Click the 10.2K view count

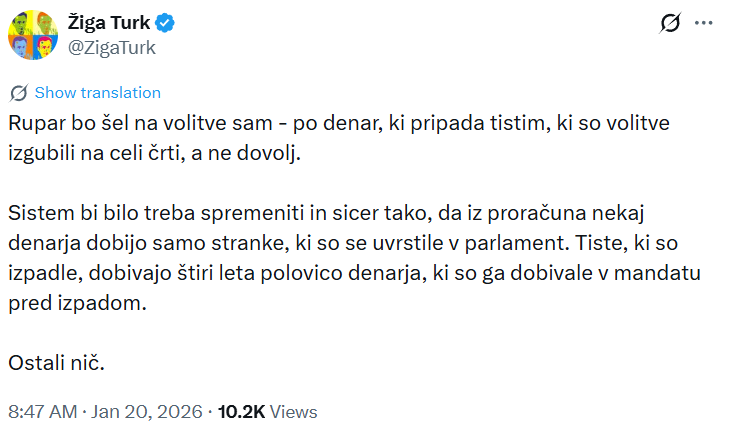[x=242, y=411]
